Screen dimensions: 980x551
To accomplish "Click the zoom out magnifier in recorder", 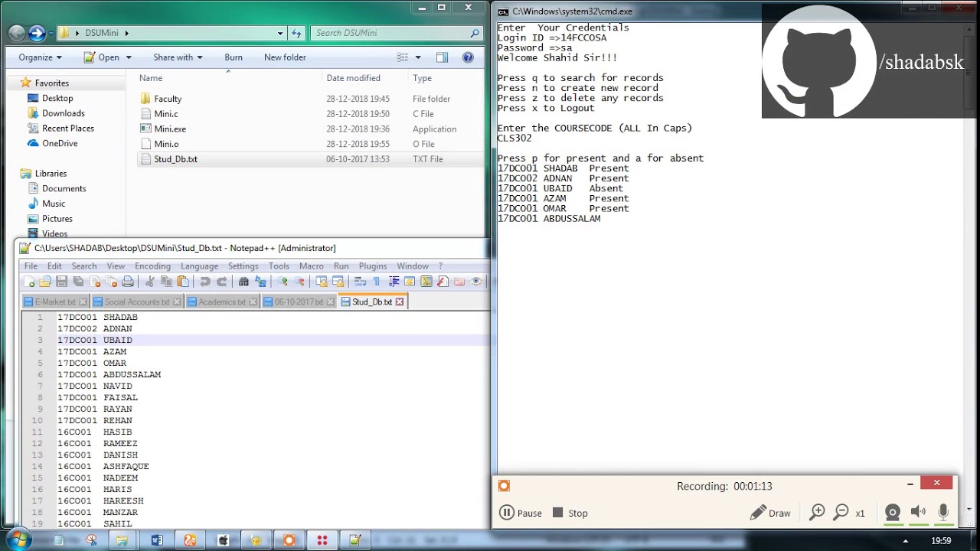I will pos(841,513).
